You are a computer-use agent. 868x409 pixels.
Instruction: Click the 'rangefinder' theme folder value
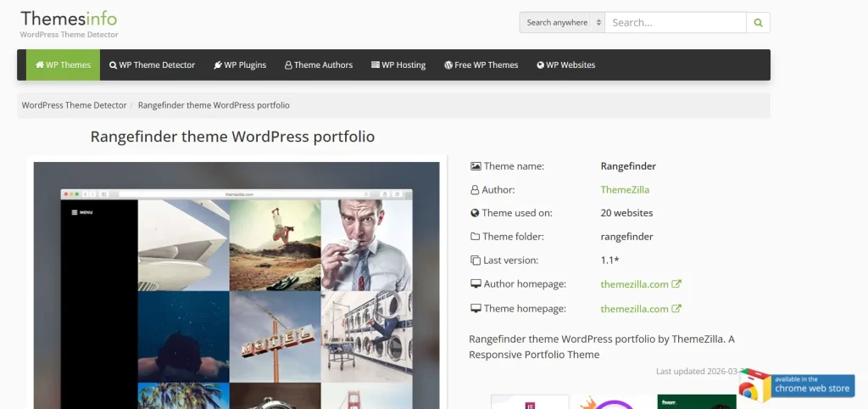click(x=626, y=237)
